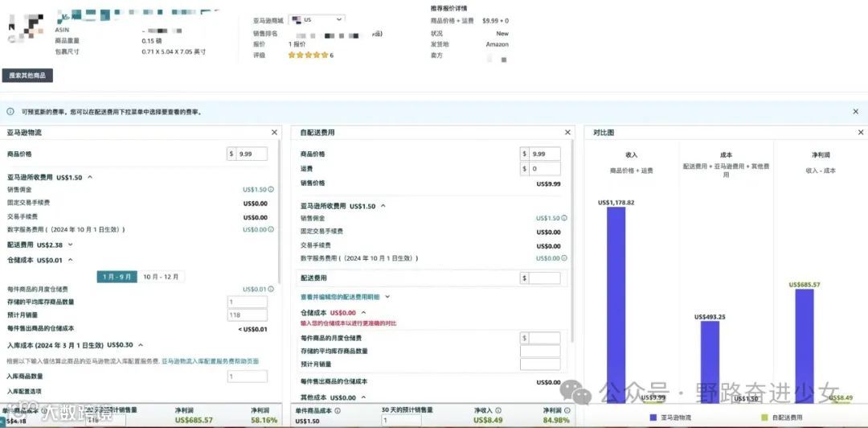Click the tall 净利润 bar in chart
The height and width of the screenshot is (428, 868).
tap(805, 346)
